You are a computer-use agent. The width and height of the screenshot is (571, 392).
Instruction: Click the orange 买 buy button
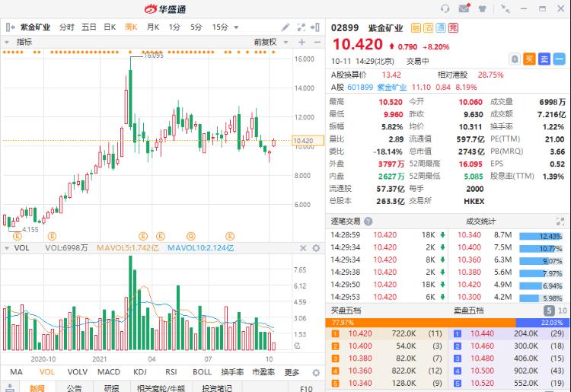pyautogui.click(x=529, y=59)
